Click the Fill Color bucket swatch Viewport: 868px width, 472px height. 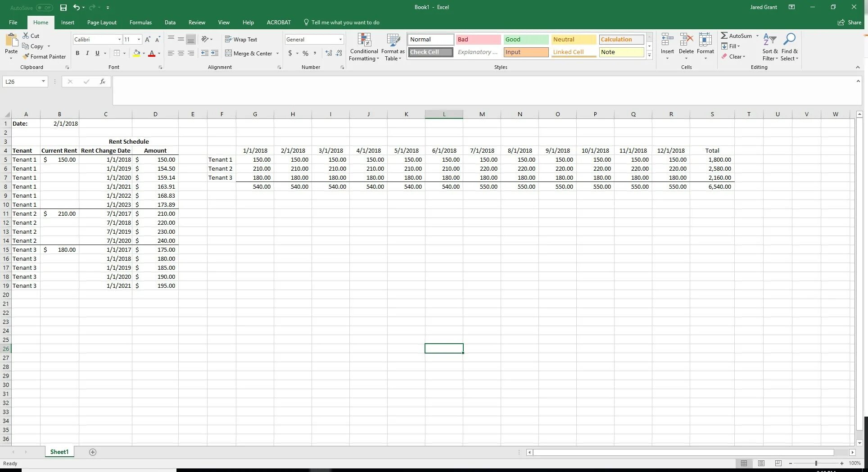[136, 53]
